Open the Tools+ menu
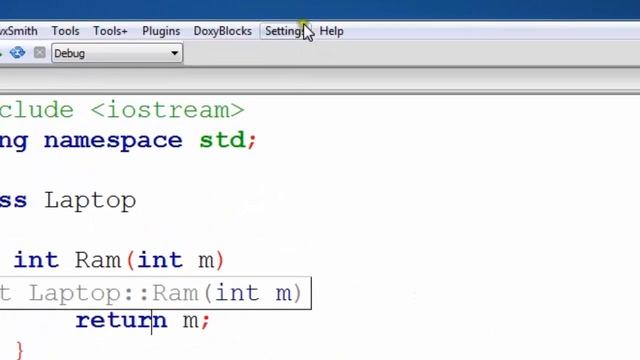640x360 pixels. tap(110, 31)
